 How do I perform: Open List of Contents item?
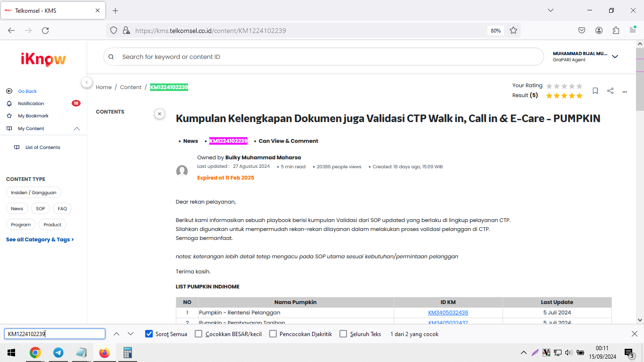pos(43,148)
